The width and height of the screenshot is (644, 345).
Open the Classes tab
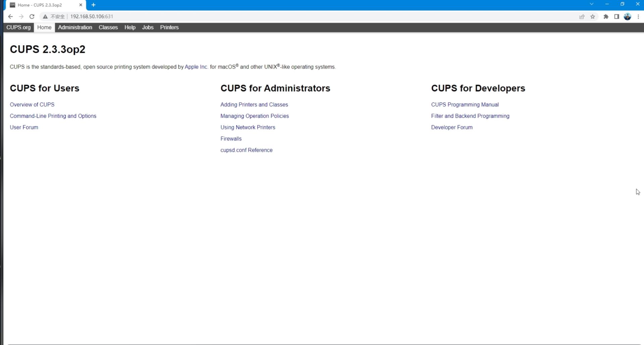click(108, 27)
